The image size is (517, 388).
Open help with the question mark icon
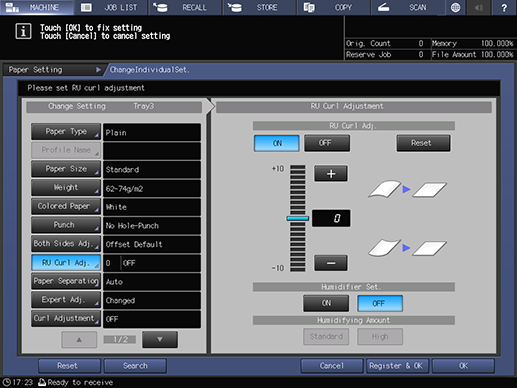504,7
